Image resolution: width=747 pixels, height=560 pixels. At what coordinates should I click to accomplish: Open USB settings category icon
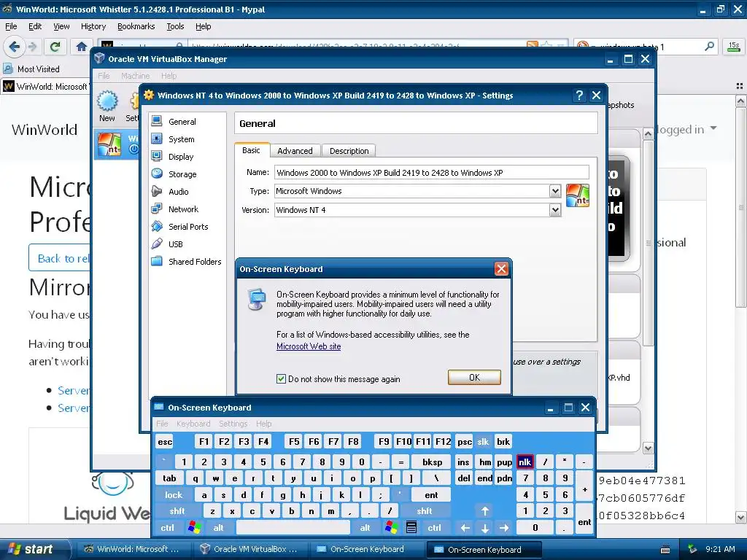157,244
